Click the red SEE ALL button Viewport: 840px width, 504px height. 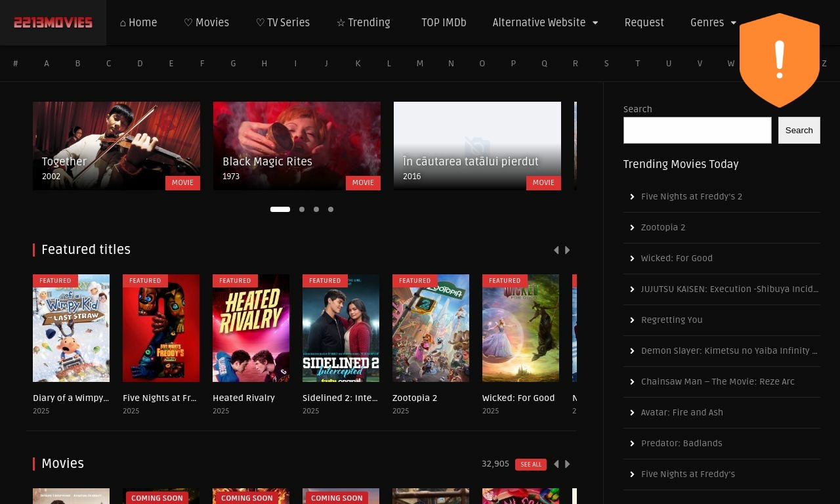pos(530,465)
